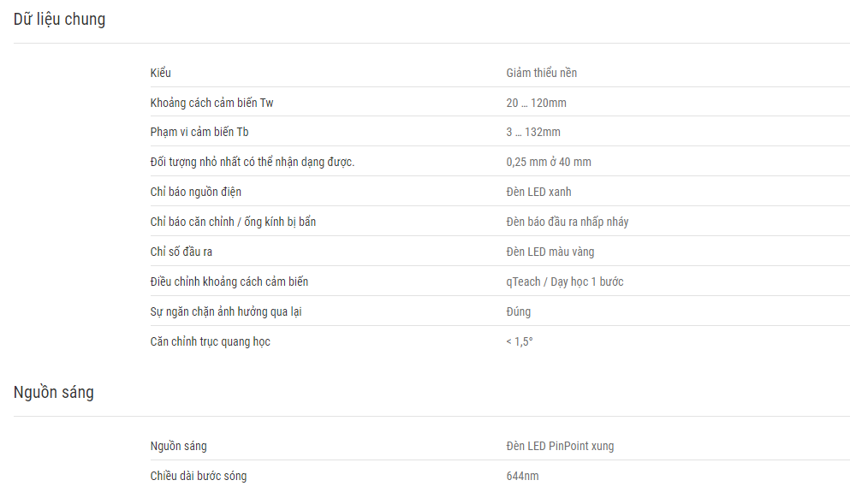Select 'Sự ngăn chặn ảnh hưởng qua lại' label
The height and width of the screenshot is (504, 850).
point(226,311)
